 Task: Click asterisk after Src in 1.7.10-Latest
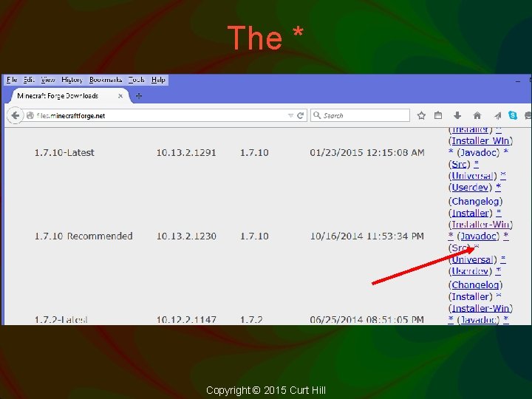click(x=476, y=164)
